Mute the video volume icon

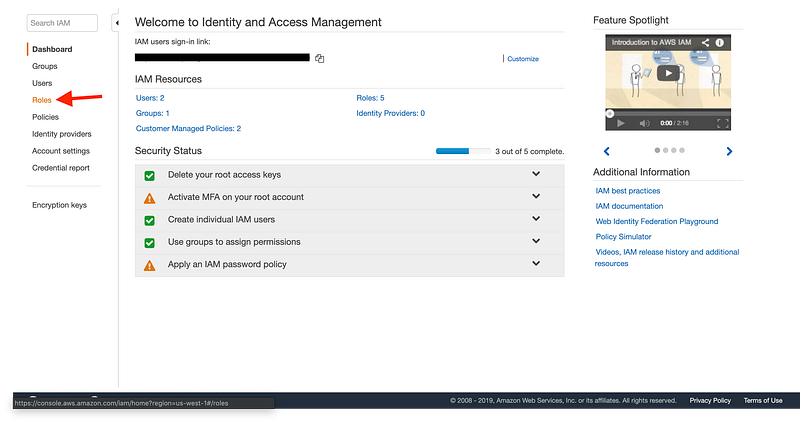tap(644, 123)
